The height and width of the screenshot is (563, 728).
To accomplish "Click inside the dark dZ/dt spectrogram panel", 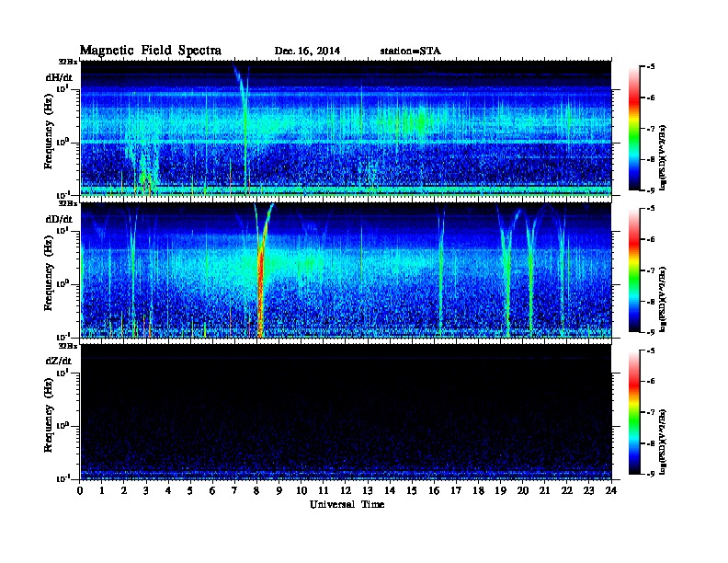I will click(x=346, y=411).
